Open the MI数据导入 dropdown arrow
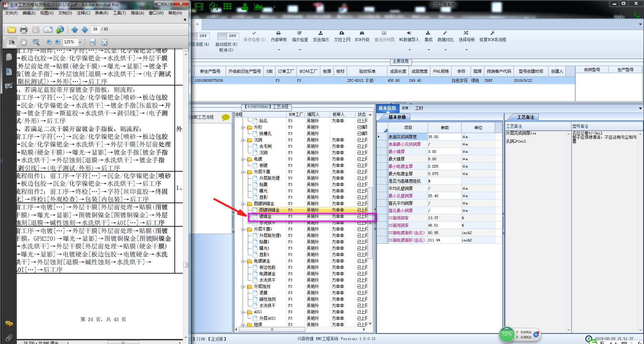Screen dimensions: 644x344 click(409, 50)
